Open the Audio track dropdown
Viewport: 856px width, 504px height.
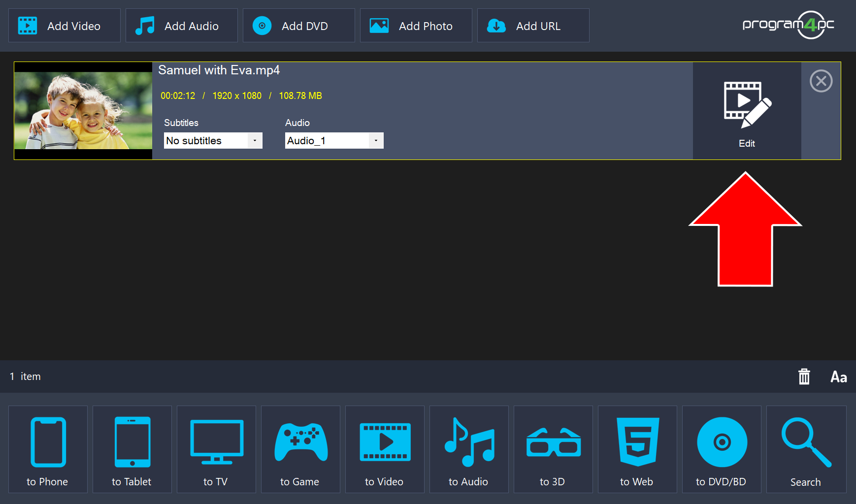point(334,141)
